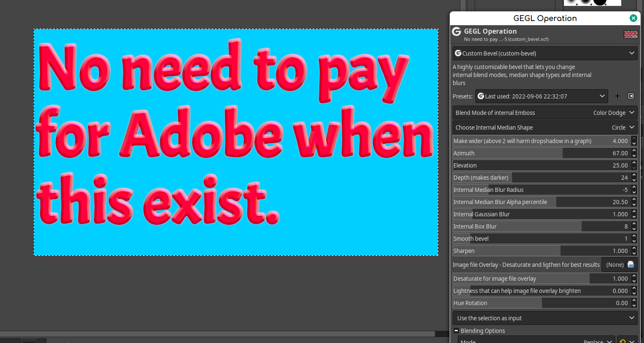Open the blending Mode Replace dropdown

(537, 340)
